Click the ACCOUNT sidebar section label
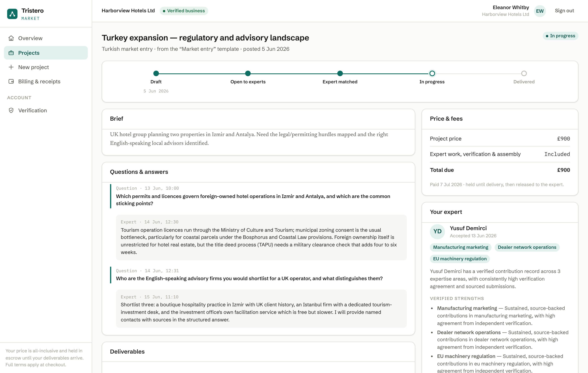588x373 pixels. click(x=19, y=98)
